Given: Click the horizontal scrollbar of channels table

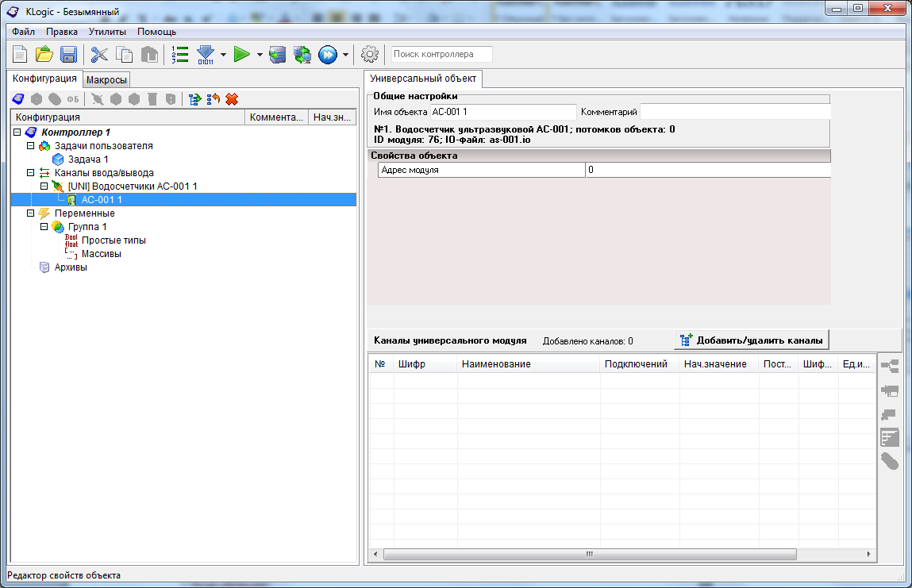Looking at the screenshot, I should [x=587, y=554].
